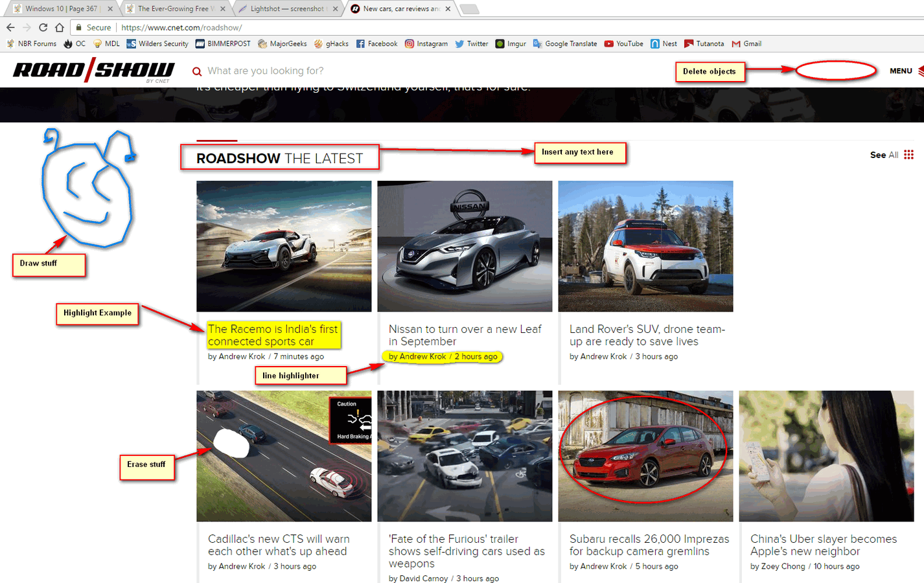This screenshot has height=583, width=924.
Task: Open the NBR Forums bookmark
Action: click(32, 44)
